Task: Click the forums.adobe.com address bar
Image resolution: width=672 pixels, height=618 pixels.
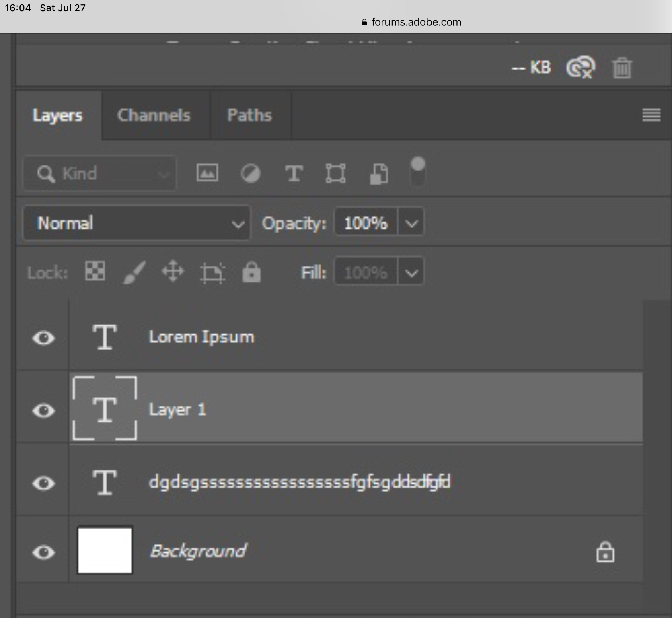Action: point(412,22)
